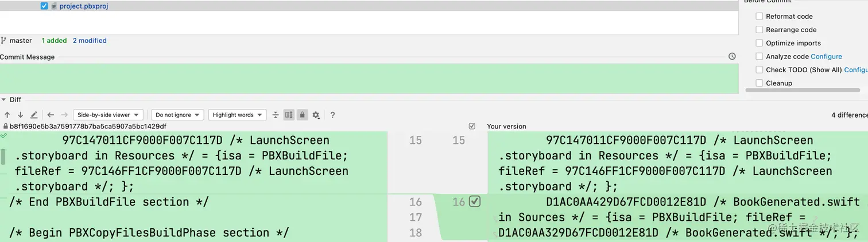Screen dimensions: 868x242
Task: Toggle synchronize scrolling icon
Action: pyautogui.click(x=289, y=115)
